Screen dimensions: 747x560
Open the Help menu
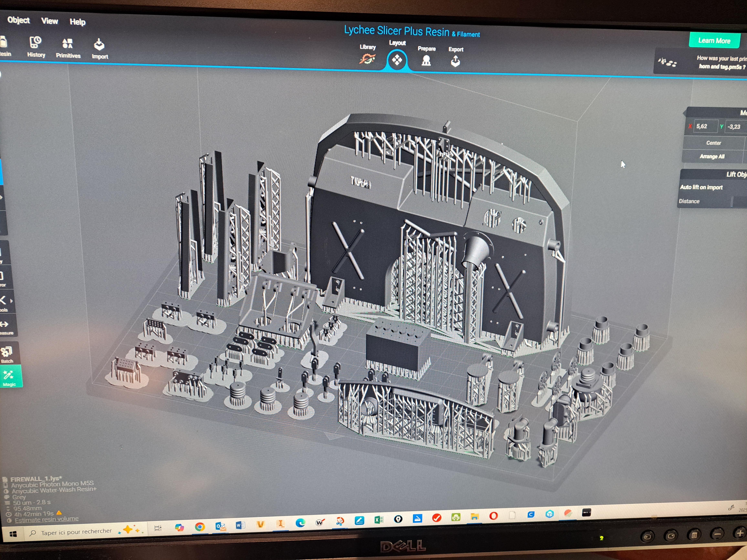click(x=77, y=22)
